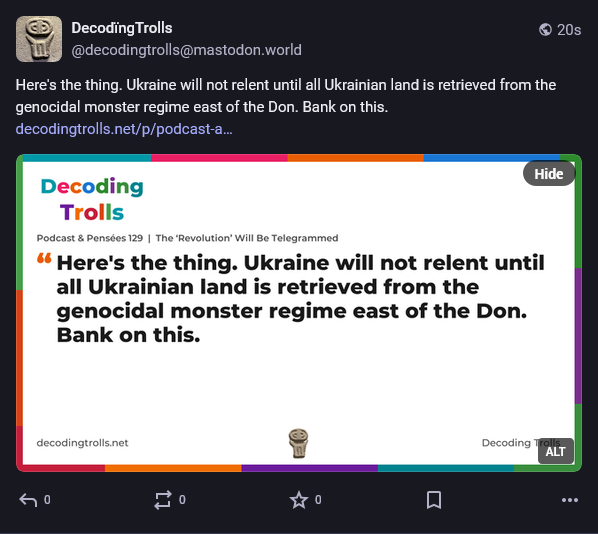Bookmark this post
Image resolution: width=598 pixels, height=534 pixels.
[434, 500]
